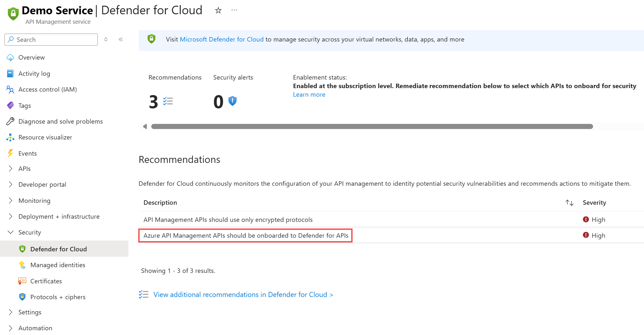The width and height of the screenshot is (644, 335).
Task: Collapse the sidebar with double chevron icon
Action: pos(121,39)
